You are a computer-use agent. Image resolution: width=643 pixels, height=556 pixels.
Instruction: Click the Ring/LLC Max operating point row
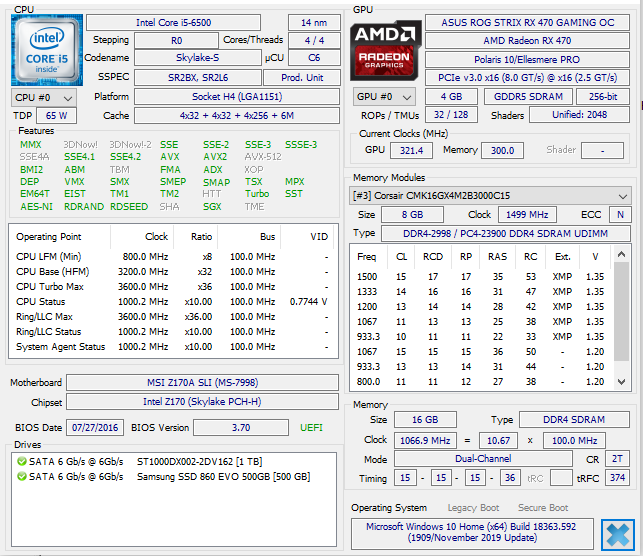[173, 317]
